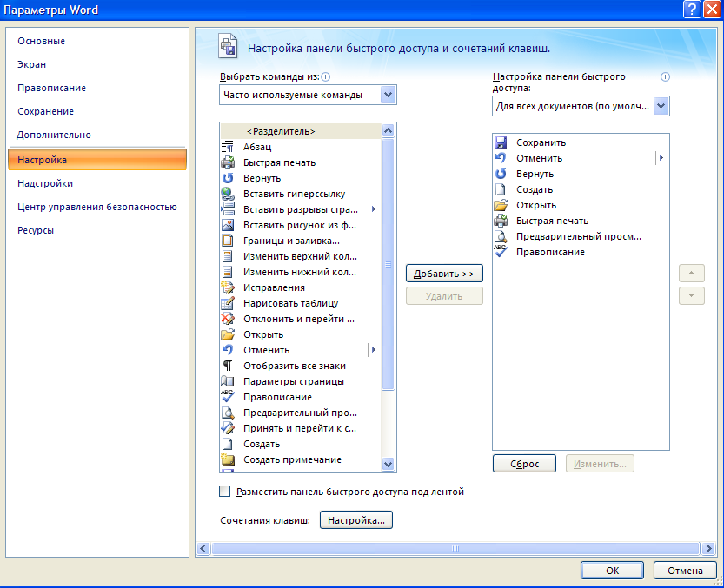Click the horizontal scrollbar right arrow
The width and height of the screenshot is (724, 588).
coord(708,548)
